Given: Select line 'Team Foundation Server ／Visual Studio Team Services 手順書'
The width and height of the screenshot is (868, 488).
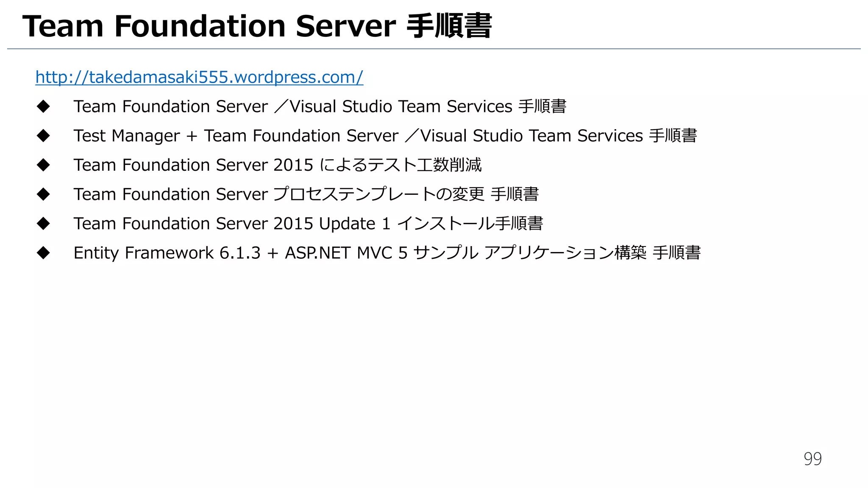Looking at the screenshot, I should pyautogui.click(x=320, y=106).
